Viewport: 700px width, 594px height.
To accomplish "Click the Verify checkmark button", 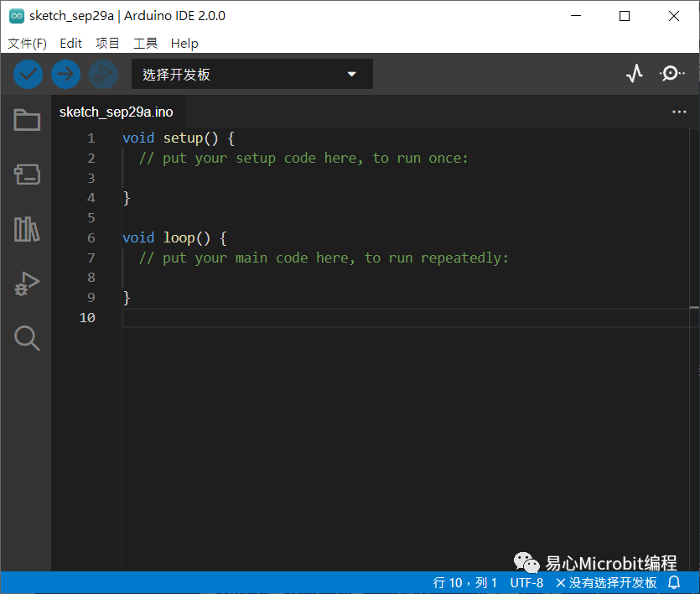I will [29, 74].
